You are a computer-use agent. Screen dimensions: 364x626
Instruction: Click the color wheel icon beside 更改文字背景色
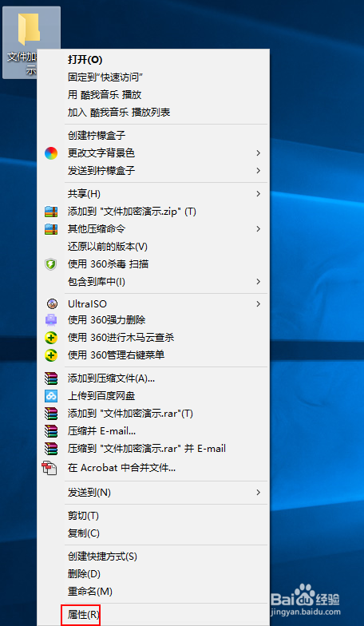tap(51, 153)
